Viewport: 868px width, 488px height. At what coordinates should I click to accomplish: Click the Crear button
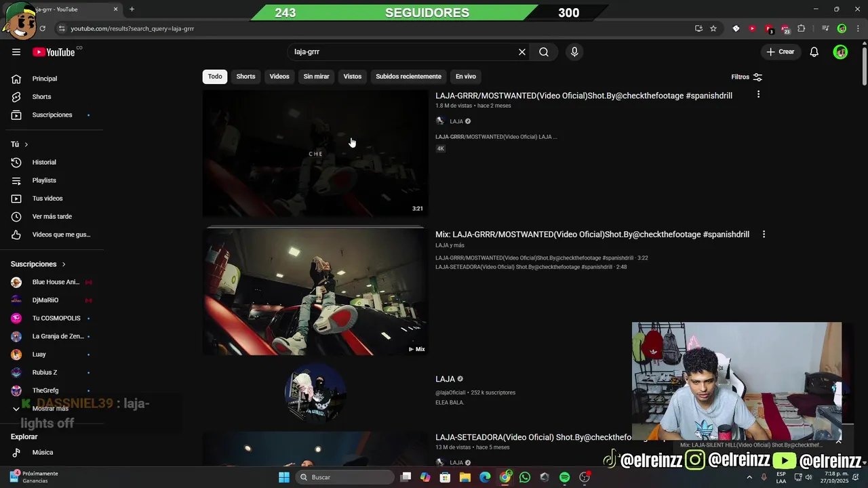[780, 52]
